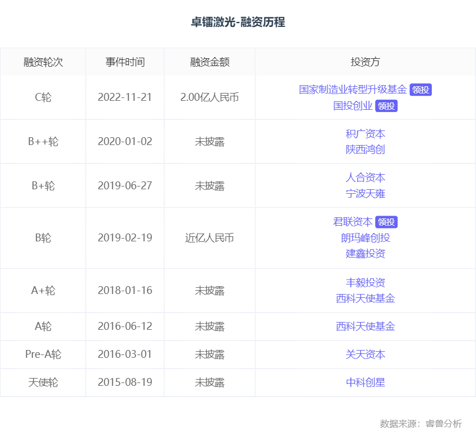The width and height of the screenshot is (476, 448).
Task: Click the amount 2.00亿人民币
Action: point(209,97)
